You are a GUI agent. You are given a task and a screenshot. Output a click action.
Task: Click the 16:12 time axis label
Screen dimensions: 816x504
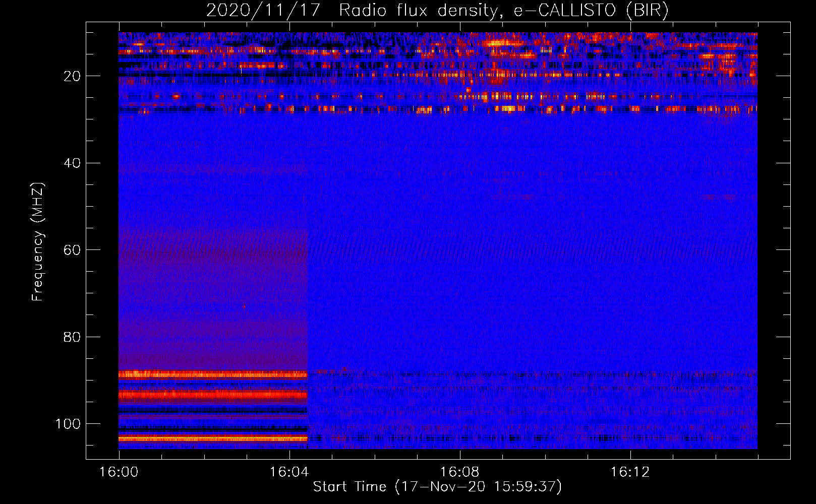[x=630, y=472]
